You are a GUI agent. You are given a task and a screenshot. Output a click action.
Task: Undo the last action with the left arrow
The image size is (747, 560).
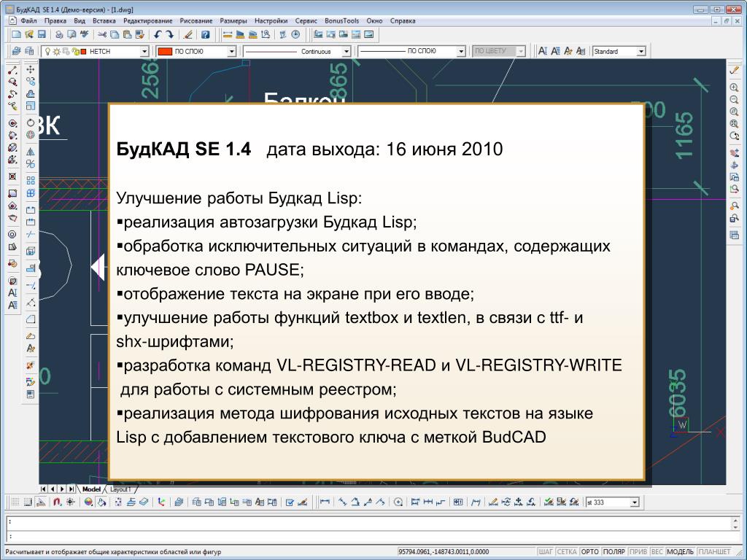click(x=158, y=34)
